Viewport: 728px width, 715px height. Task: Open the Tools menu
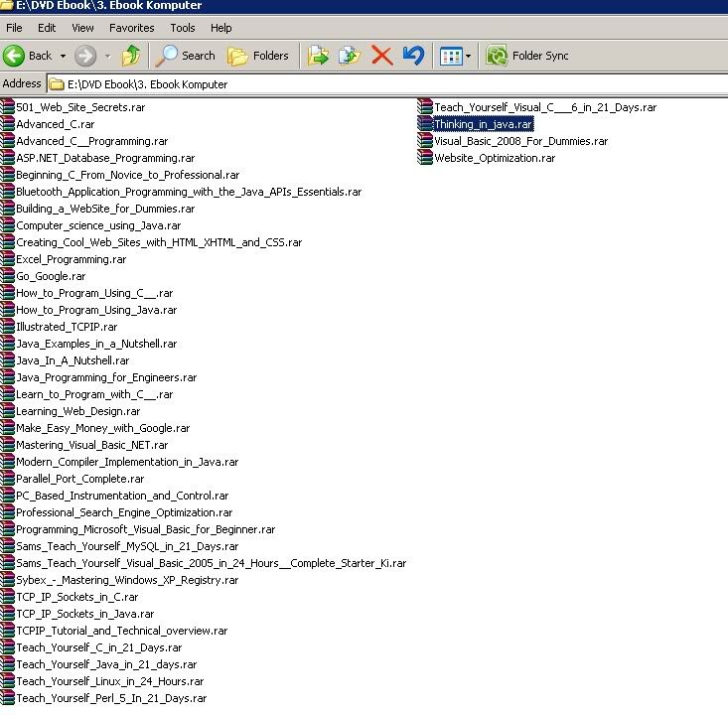tap(183, 28)
